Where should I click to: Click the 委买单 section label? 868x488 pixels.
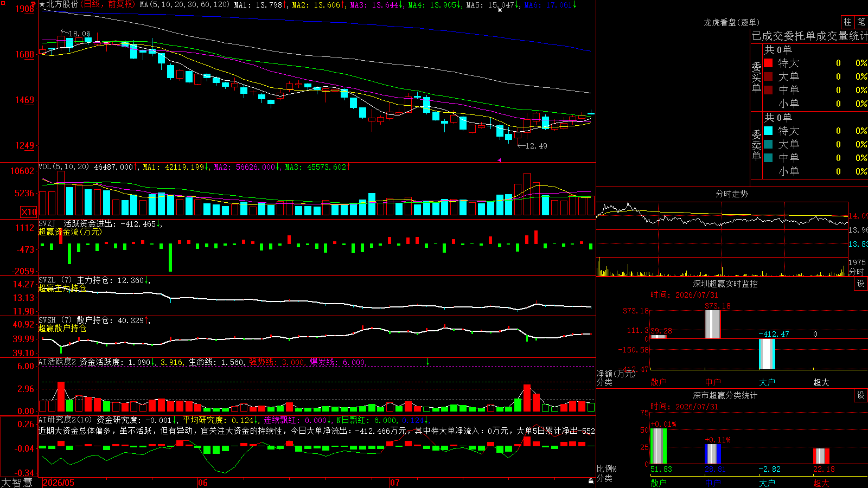(x=756, y=76)
